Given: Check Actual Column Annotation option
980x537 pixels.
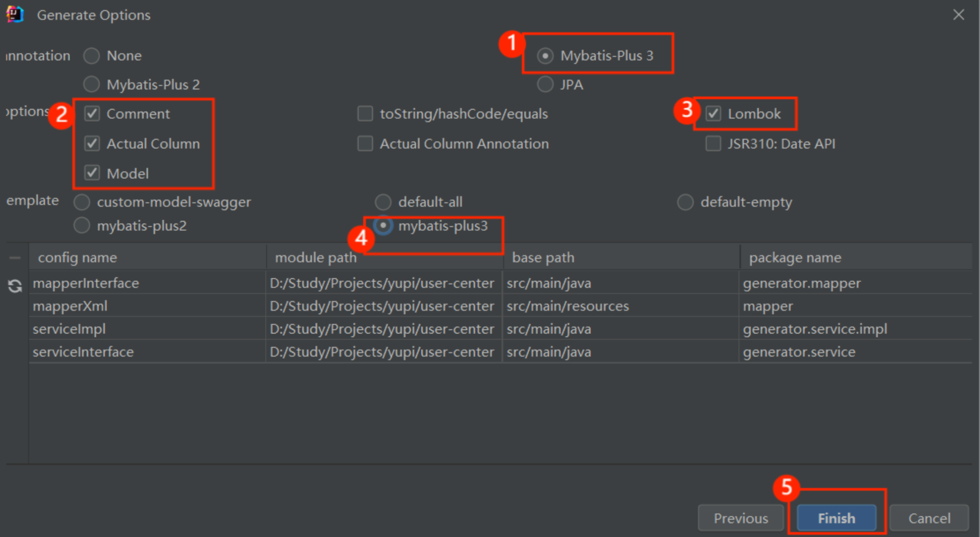Looking at the screenshot, I should coord(365,144).
